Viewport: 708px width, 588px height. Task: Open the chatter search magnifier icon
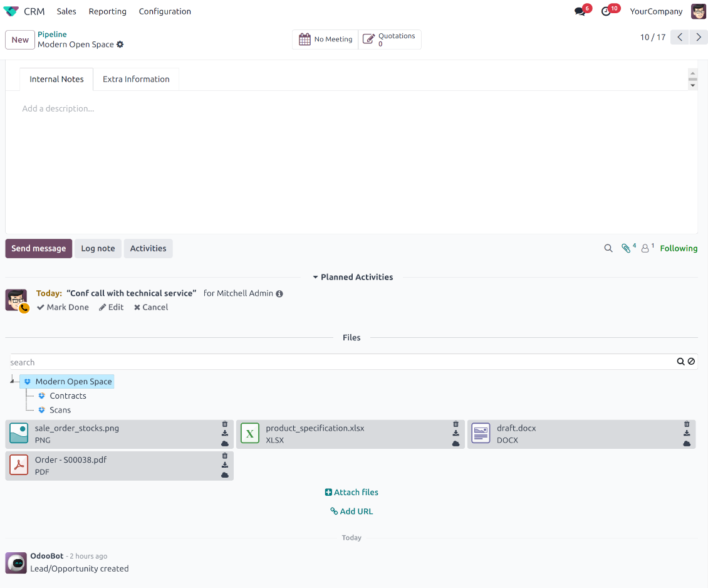[x=608, y=248]
